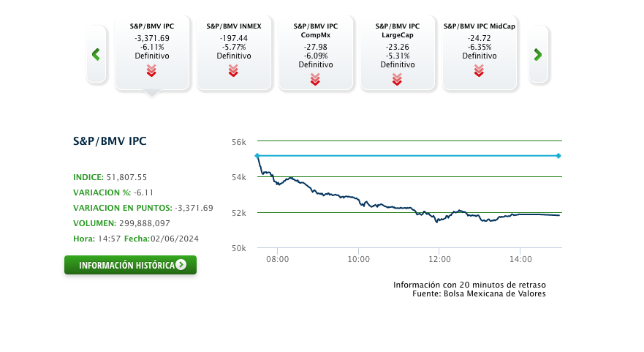Click the left green carousel arrow

[96, 54]
